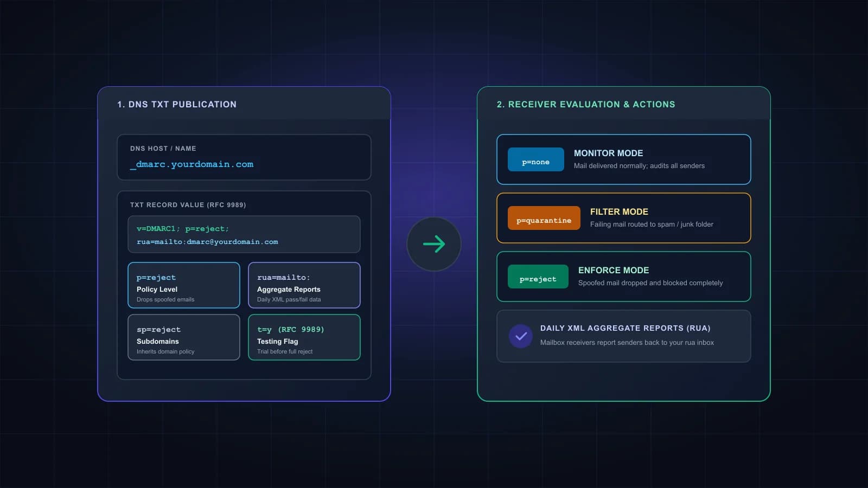
Task: Click the "ENFORCE MODE" title
Action: tap(614, 271)
